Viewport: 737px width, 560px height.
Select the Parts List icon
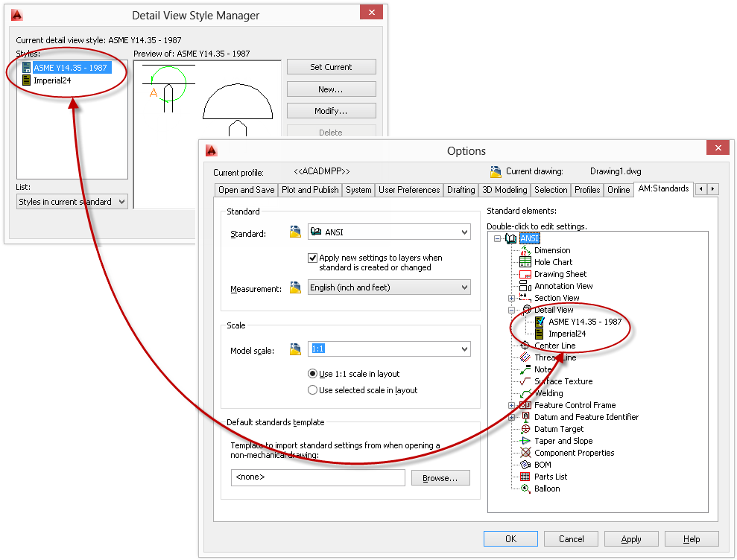[525, 477]
